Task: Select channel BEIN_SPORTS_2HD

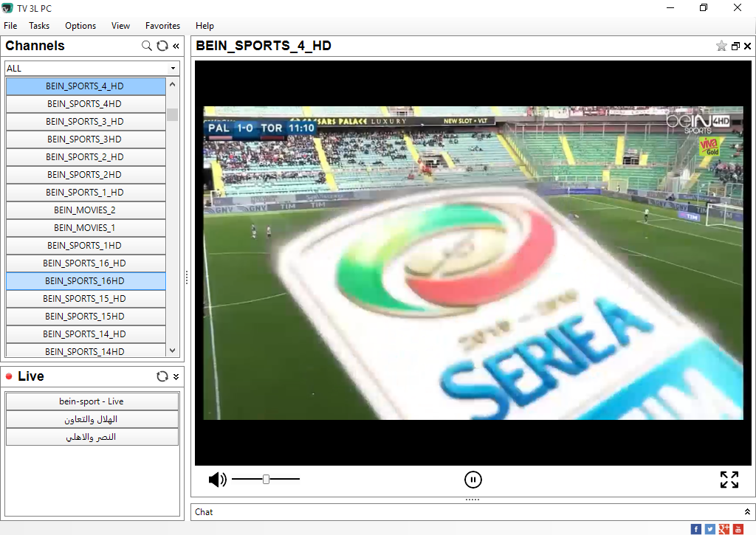Action: coord(86,174)
